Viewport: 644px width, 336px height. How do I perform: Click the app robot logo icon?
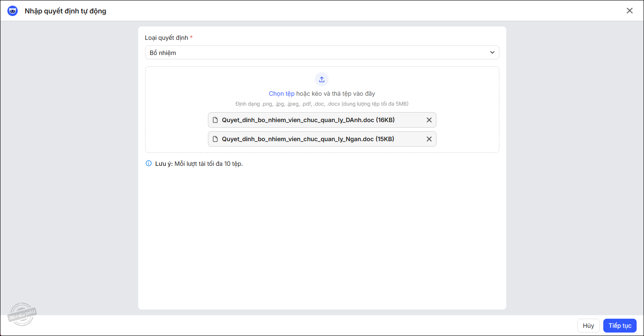pyautogui.click(x=13, y=11)
